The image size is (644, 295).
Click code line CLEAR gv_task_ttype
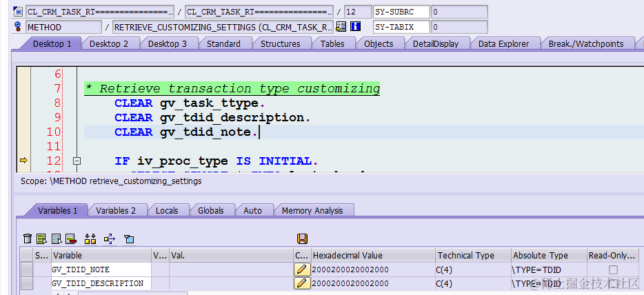tap(190, 103)
